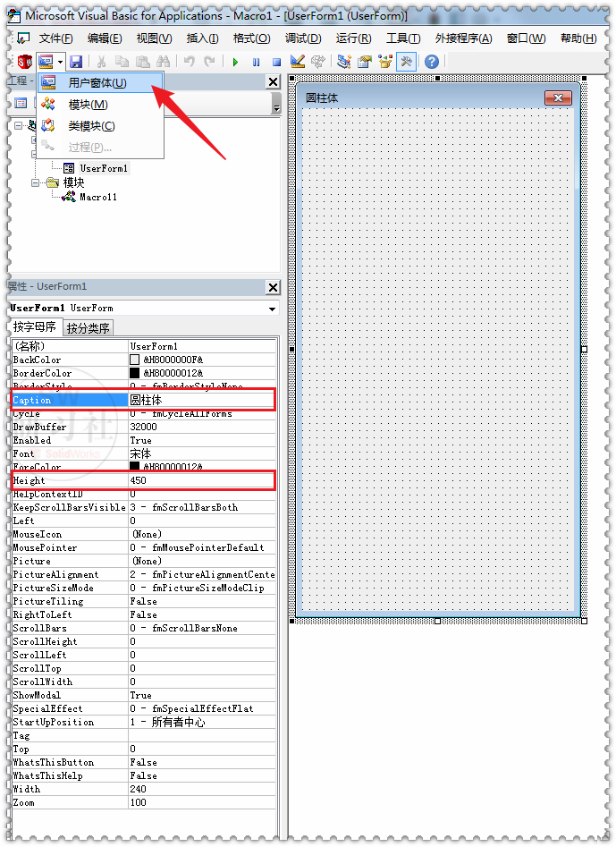Open the 外接程序(A) menu
Viewport: 616px width, 847px height.
coord(464,38)
